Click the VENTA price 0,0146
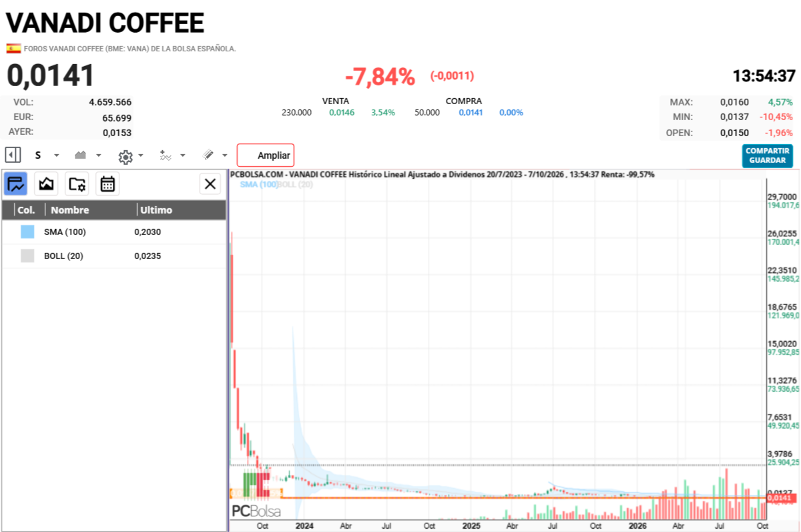Screen dimensions: 801x532 pyautogui.click(x=342, y=112)
